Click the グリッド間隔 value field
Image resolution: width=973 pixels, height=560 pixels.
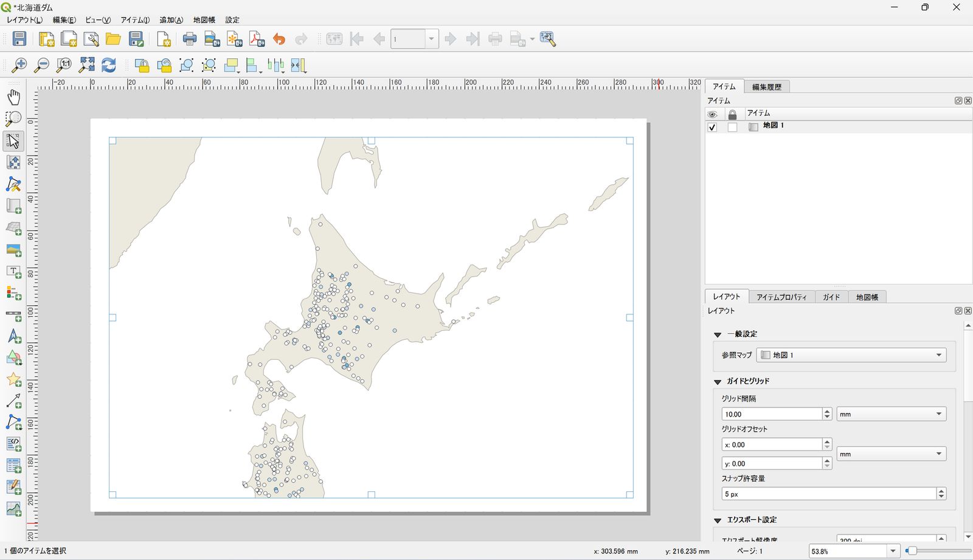(x=771, y=414)
